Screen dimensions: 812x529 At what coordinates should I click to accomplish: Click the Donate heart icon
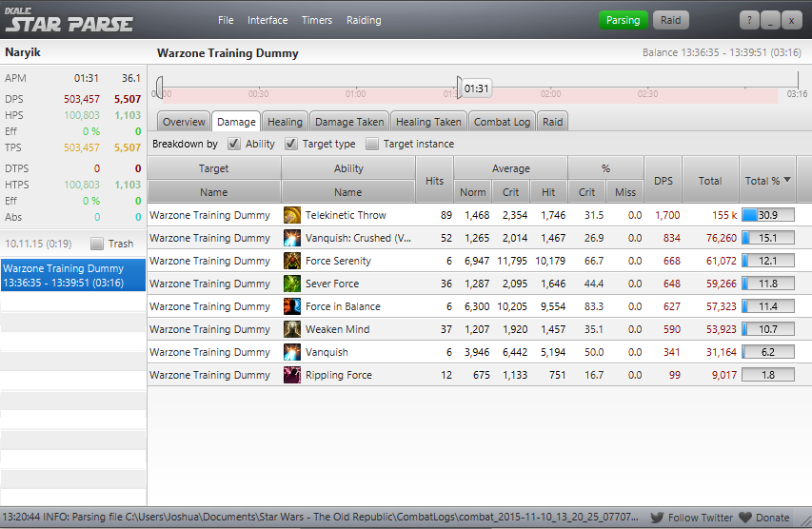pyautogui.click(x=745, y=518)
